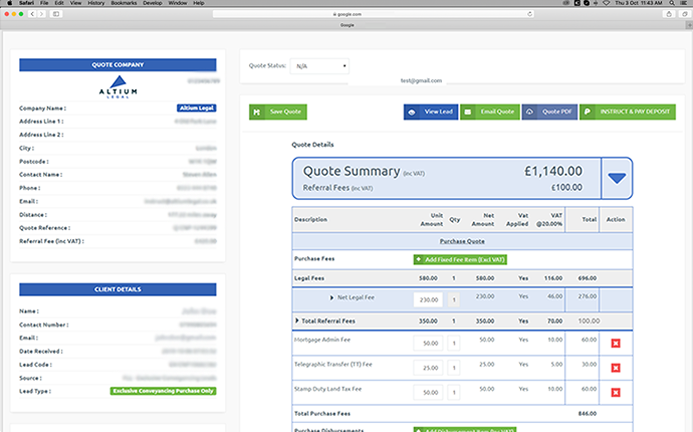Reload the page icon in address bar
This screenshot has height=432, width=693.
click(x=529, y=14)
